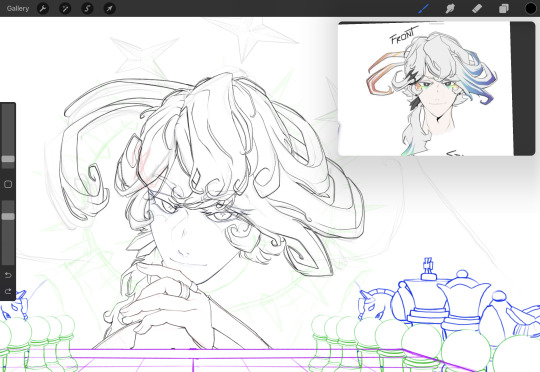The height and width of the screenshot is (372, 540).
Task: Tap the square modify button in sidebar
Action: point(8,184)
